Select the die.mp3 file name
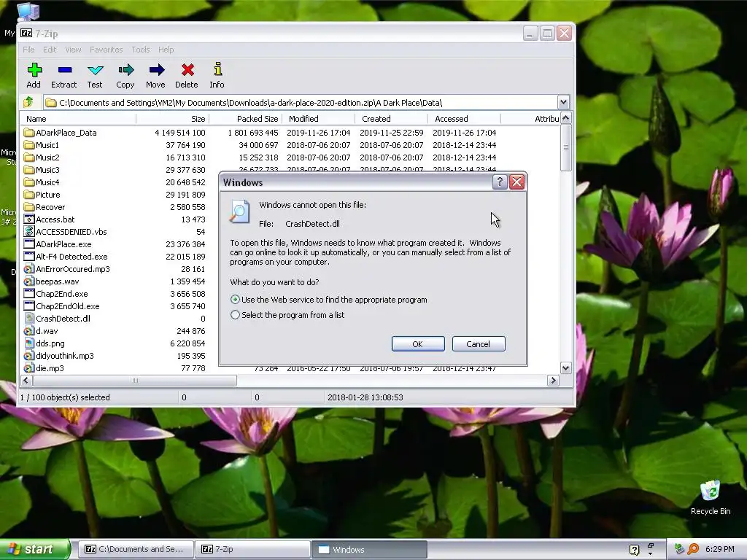This screenshot has height=560, width=747. pyautogui.click(x=50, y=367)
